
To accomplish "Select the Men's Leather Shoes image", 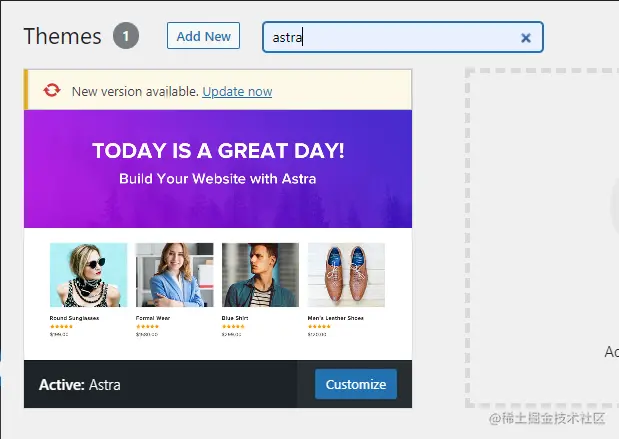I will pos(346,275).
